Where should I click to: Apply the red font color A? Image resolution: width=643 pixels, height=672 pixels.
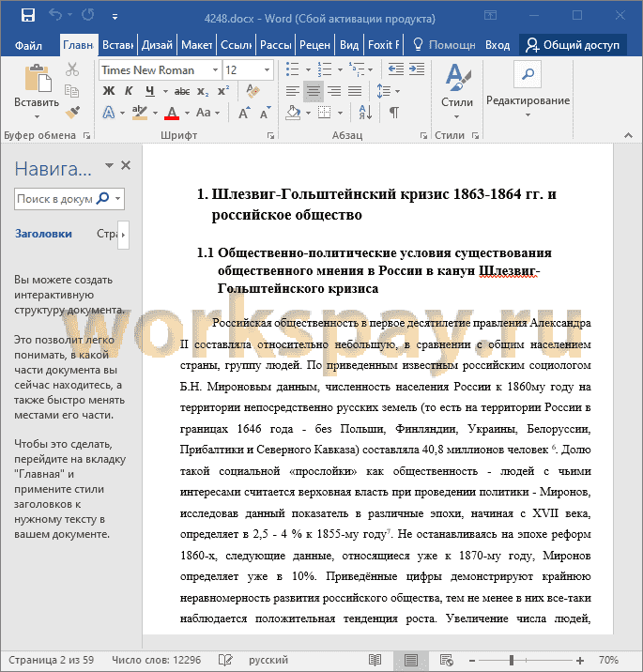[x=173, y=113]
